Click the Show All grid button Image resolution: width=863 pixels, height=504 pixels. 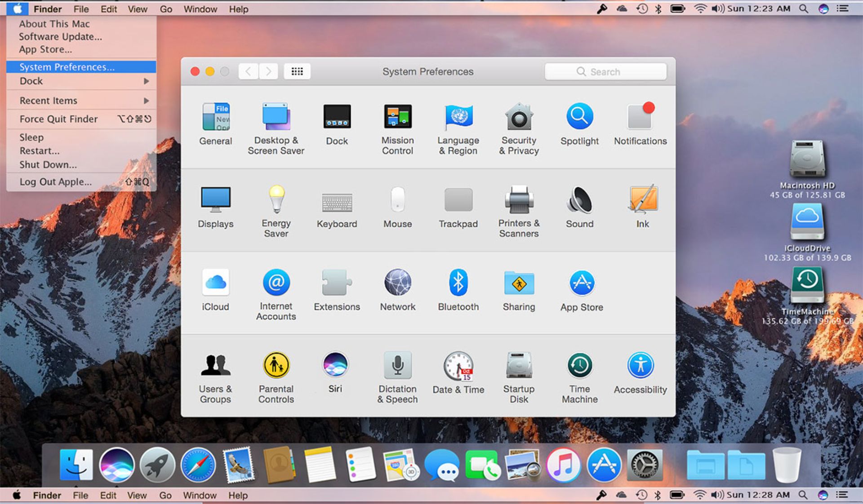297,71
